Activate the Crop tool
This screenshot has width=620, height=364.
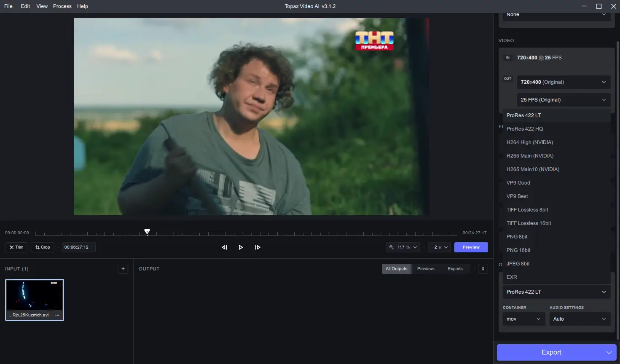[x=43, y=247]
